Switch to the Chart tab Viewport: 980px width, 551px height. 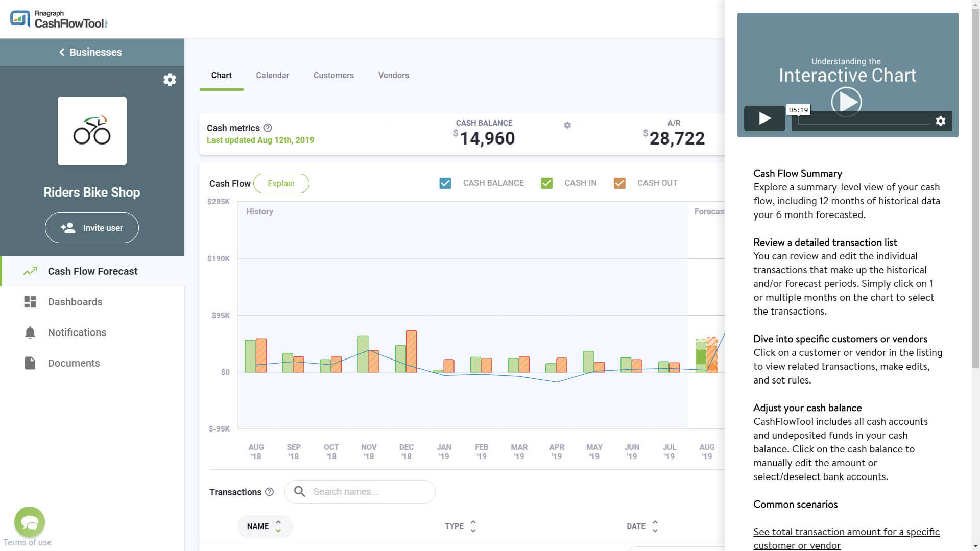click(221, 75)
